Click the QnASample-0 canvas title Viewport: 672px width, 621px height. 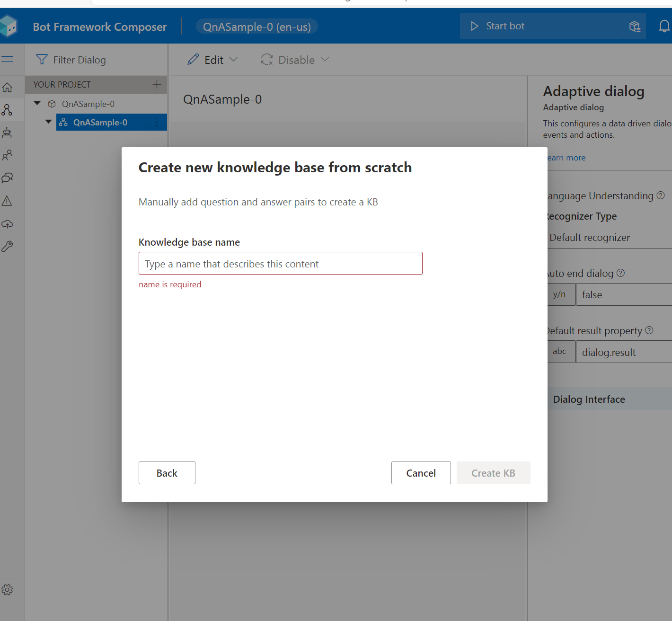[x=222, y=99]
